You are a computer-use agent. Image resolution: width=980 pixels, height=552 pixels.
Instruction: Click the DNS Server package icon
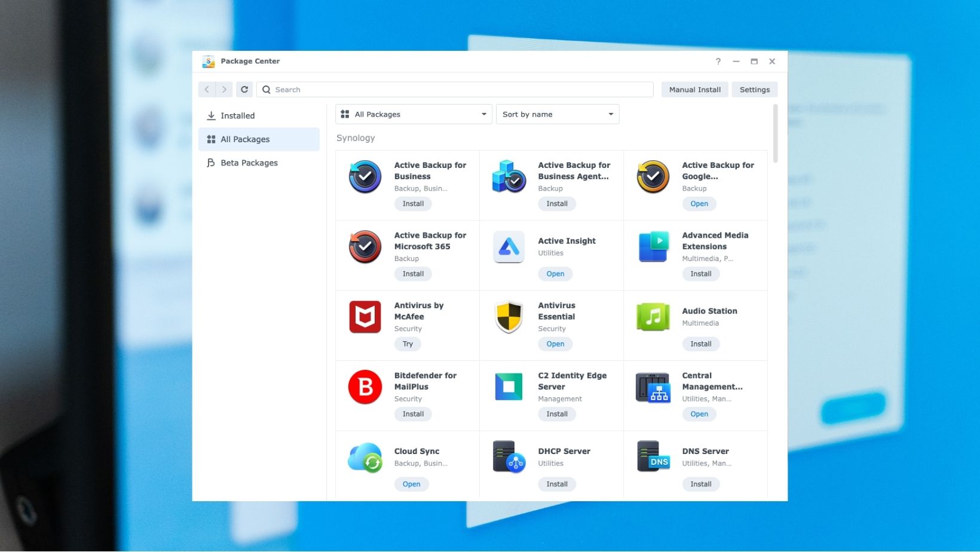point(653,457)
